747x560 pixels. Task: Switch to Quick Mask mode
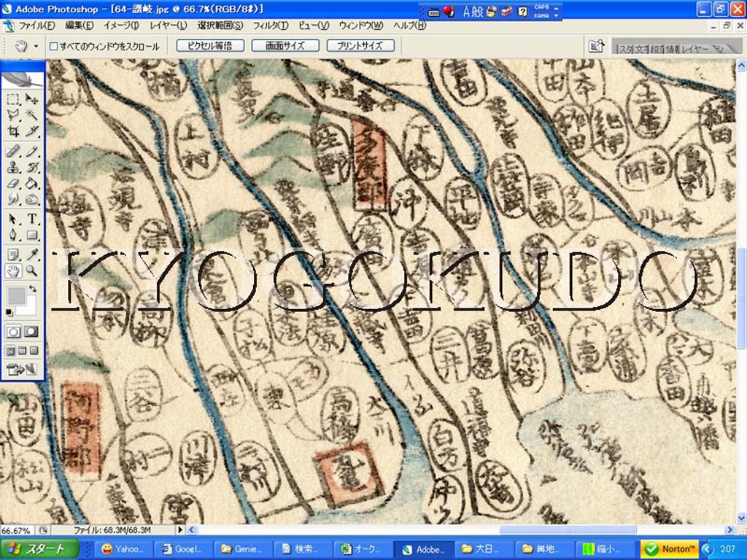(31, 332)
